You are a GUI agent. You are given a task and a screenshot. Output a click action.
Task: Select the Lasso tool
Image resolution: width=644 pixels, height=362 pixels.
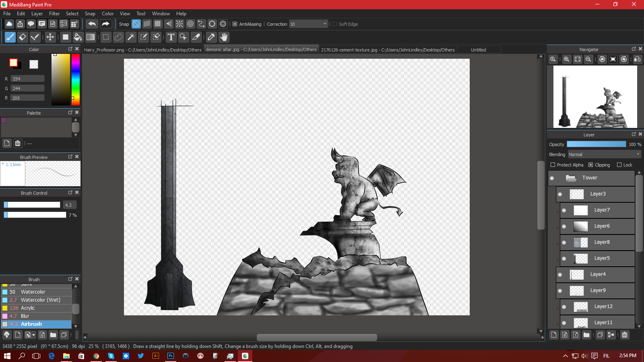click(x=118, y=37)
